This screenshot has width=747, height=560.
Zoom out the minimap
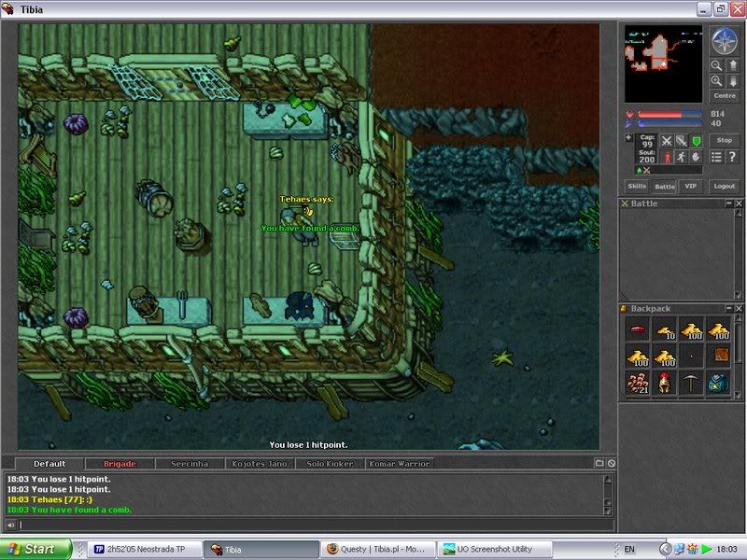716,65
